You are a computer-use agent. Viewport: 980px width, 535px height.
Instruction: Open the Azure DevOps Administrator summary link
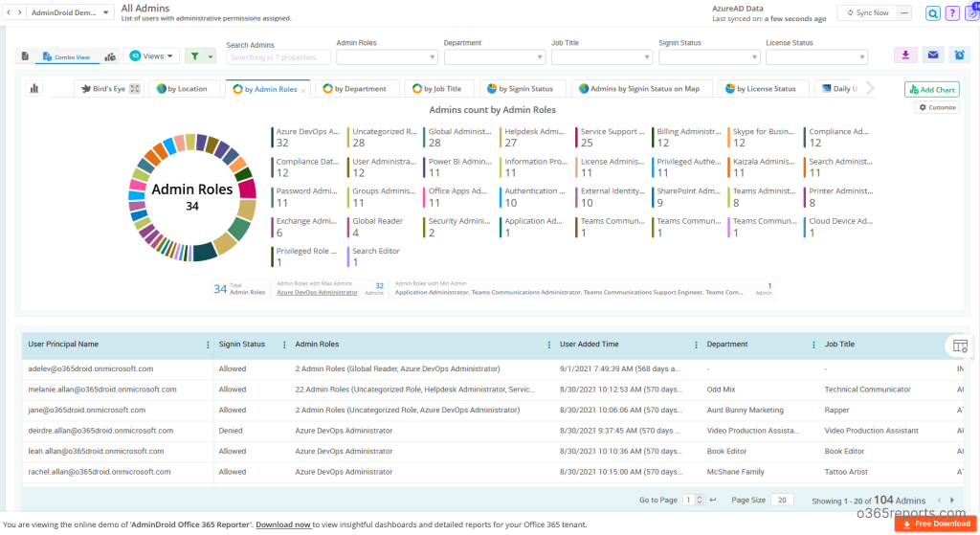317,293
